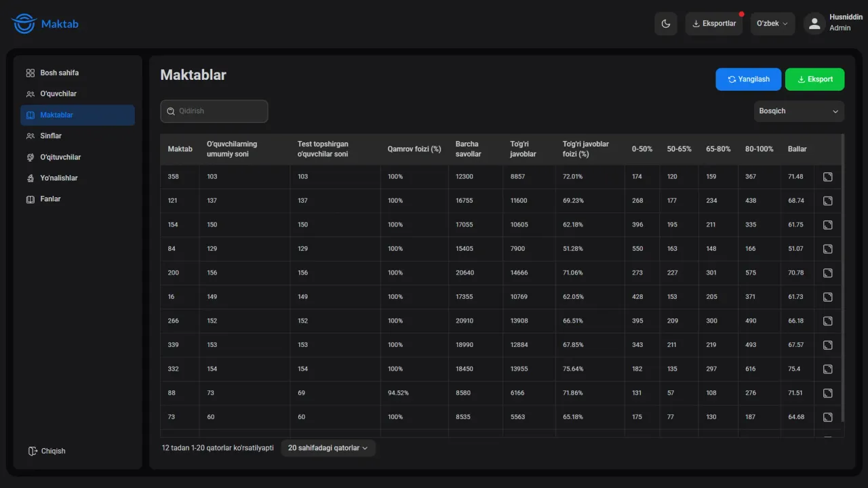Click the user avatar icon

(814, 24)
